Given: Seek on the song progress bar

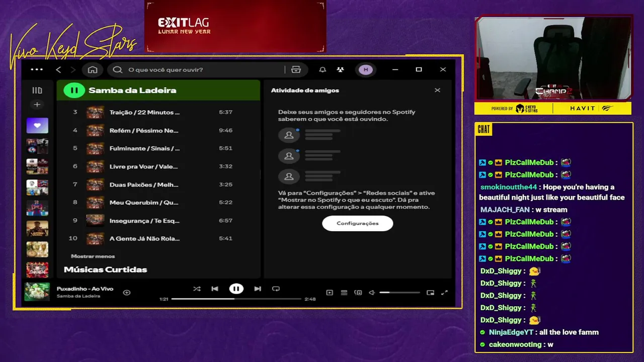Looking at the screenshot, I should coord(236,299).
